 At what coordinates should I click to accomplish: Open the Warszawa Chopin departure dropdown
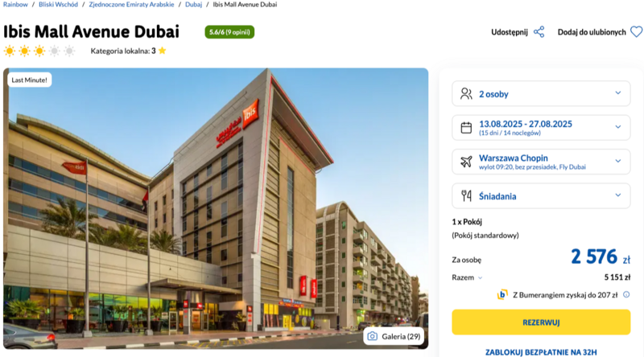pos(541,162)
